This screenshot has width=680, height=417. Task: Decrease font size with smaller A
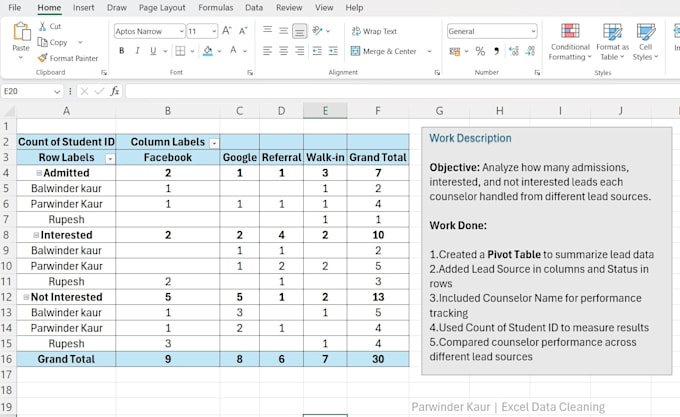coord(243,31)
